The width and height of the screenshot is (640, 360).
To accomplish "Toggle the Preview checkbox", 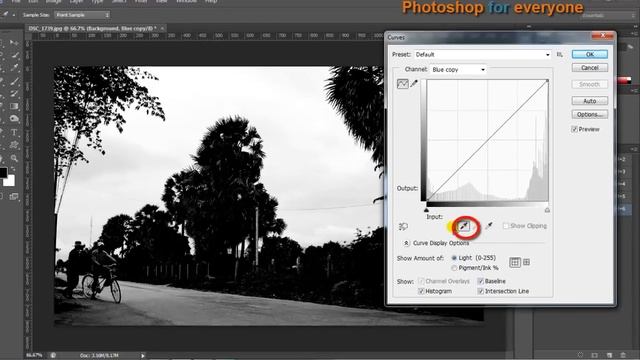I will point(574,129).
